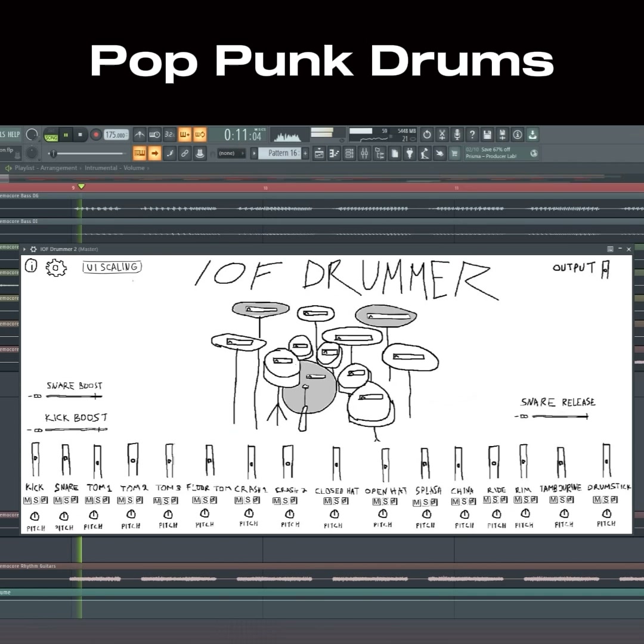
Task: Select Intrumental breadcrumb item
Action: coord(101,168)
